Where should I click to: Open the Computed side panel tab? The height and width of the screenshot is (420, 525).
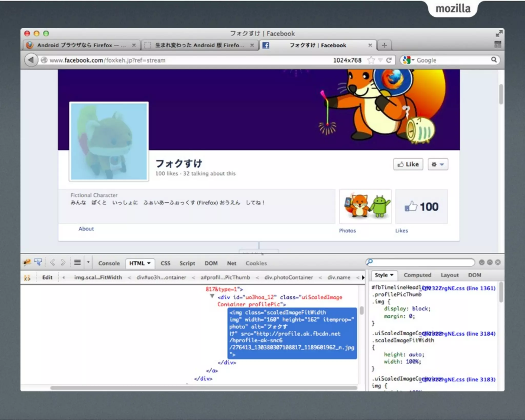417,275
